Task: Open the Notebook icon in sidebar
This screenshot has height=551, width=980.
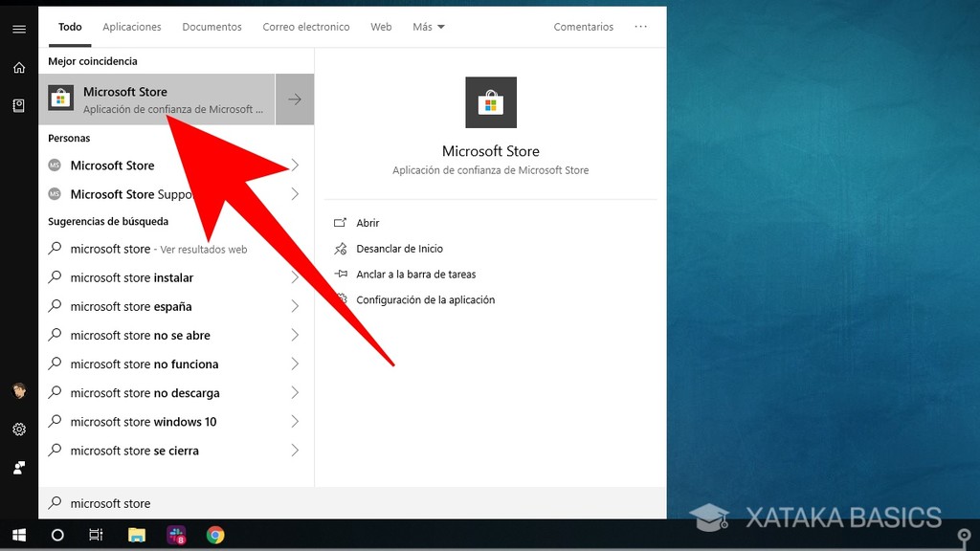Action: (19, 105)
